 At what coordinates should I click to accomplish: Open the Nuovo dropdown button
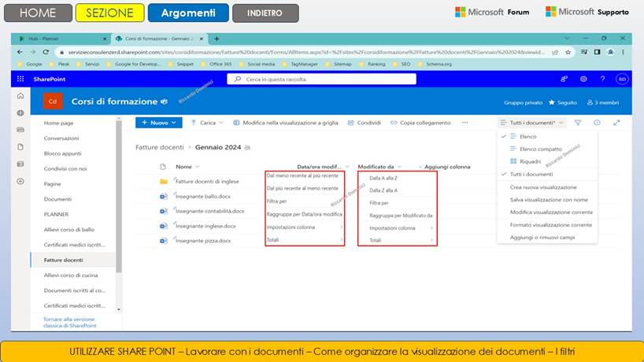click(x=158, y=122)
